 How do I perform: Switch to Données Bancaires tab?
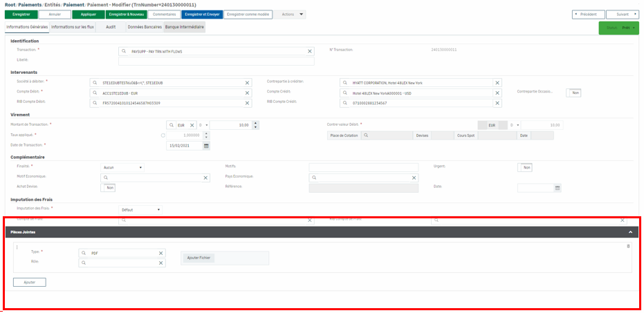(x=145, y=27)
